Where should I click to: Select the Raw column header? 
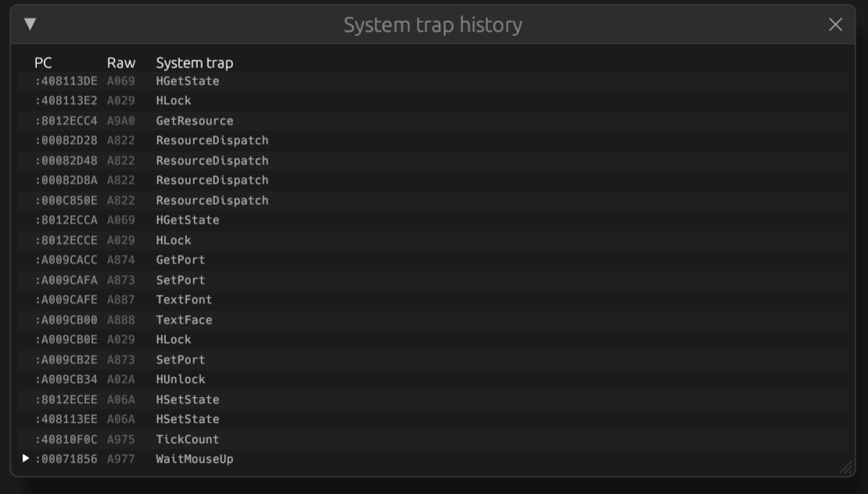122,63
